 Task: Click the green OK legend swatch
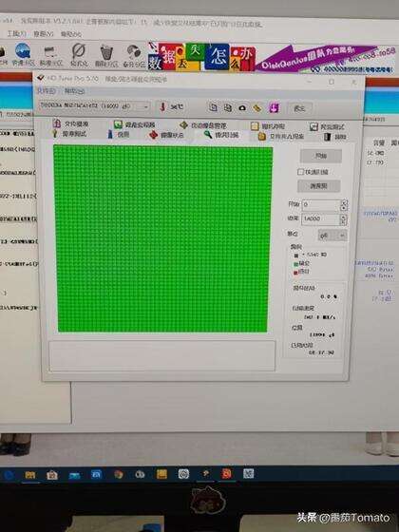pyautogui.click(x=295, y=264)
